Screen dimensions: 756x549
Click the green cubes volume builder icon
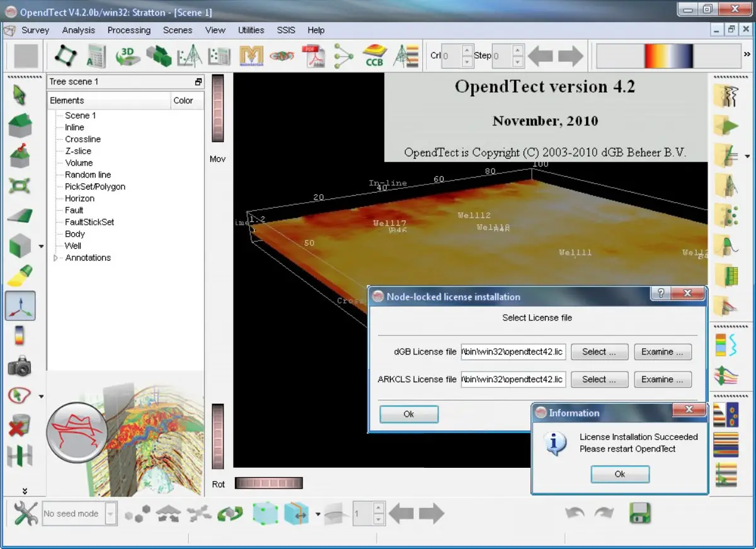pos(159,55)
